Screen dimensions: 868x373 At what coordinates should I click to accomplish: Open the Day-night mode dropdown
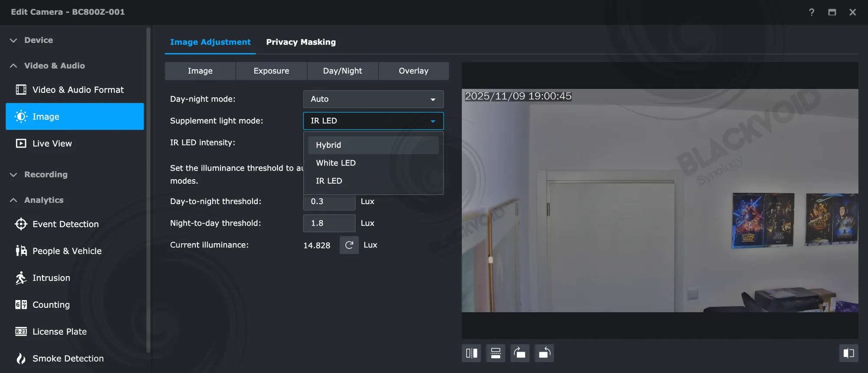point(373,99)
